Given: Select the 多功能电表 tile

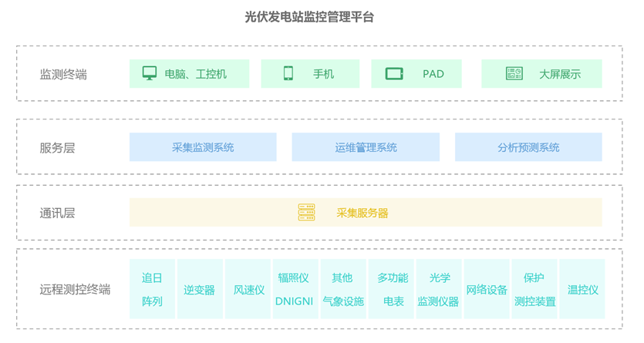Looking at the screenshot, I should (x=392, y=289).
